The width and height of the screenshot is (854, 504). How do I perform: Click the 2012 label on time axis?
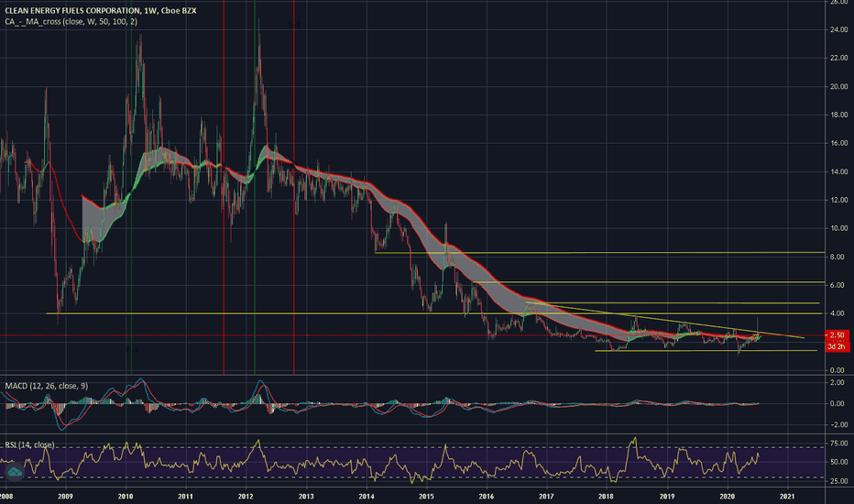pos(246,497)
